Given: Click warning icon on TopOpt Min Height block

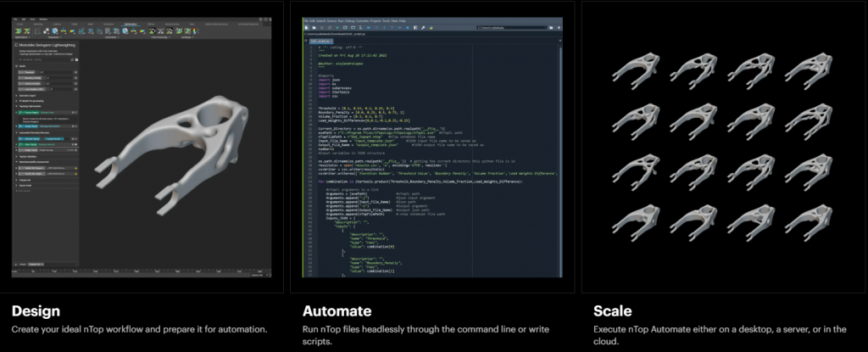Looking at the screenshot, I should 75,174.
